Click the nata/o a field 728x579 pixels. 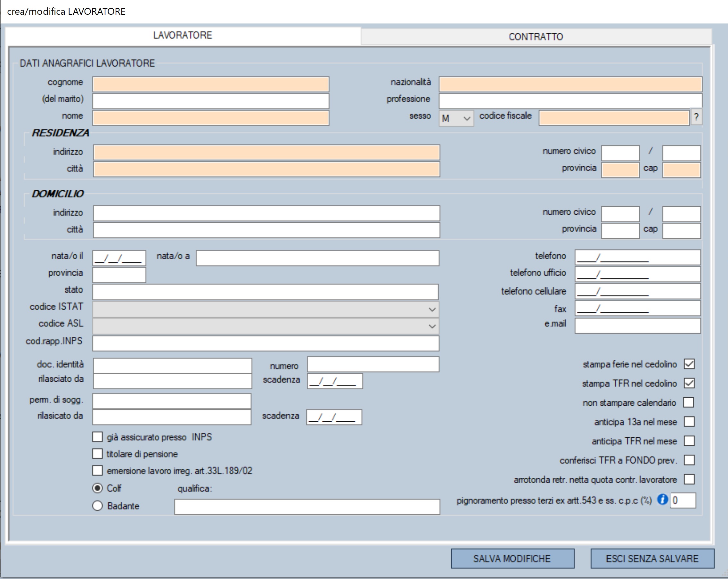click(x=317, y=258)
